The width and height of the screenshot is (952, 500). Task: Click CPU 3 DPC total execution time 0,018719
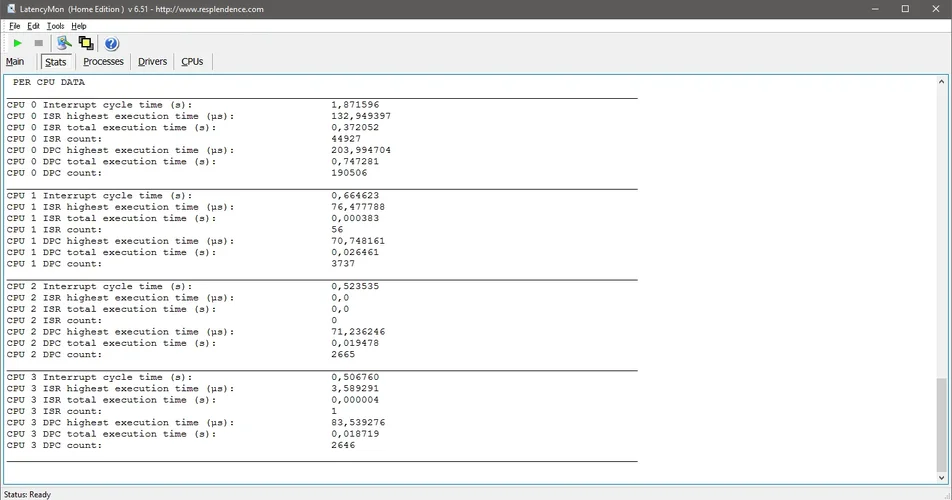(x=355, y=434)
